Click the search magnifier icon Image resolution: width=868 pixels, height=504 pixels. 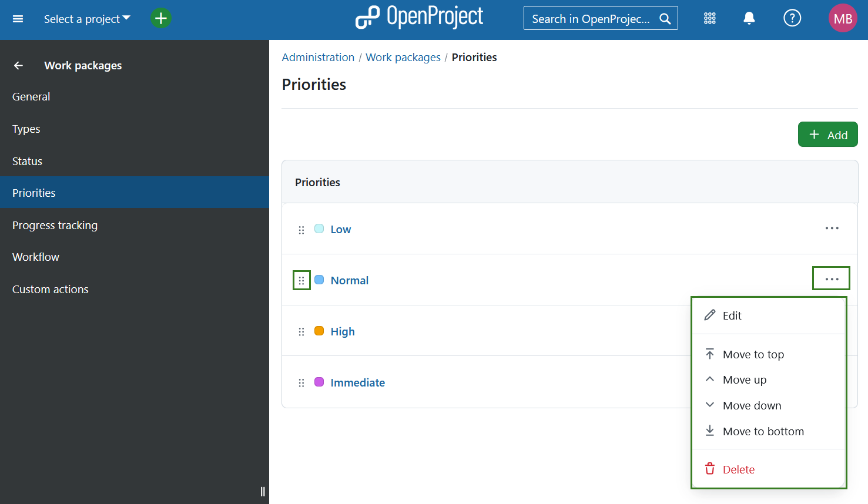pyautogui.click(x=665, y=18)
